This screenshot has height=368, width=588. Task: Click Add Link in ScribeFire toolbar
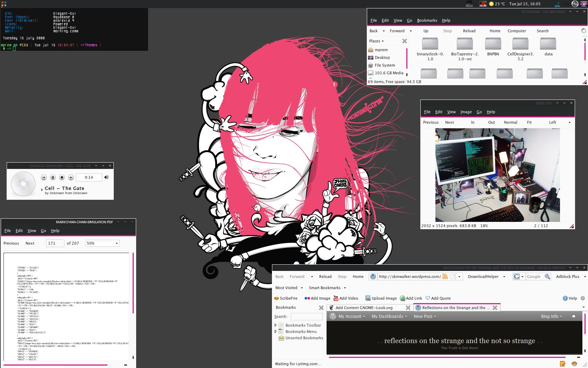[411, 298]
